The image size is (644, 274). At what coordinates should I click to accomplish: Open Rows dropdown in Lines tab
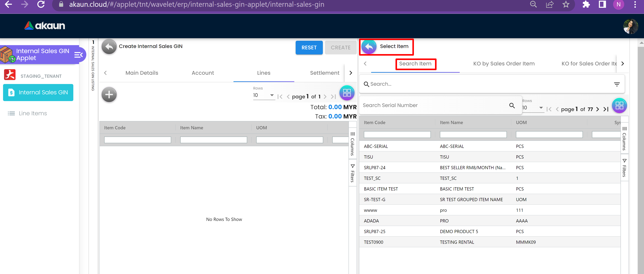(264, 95)
